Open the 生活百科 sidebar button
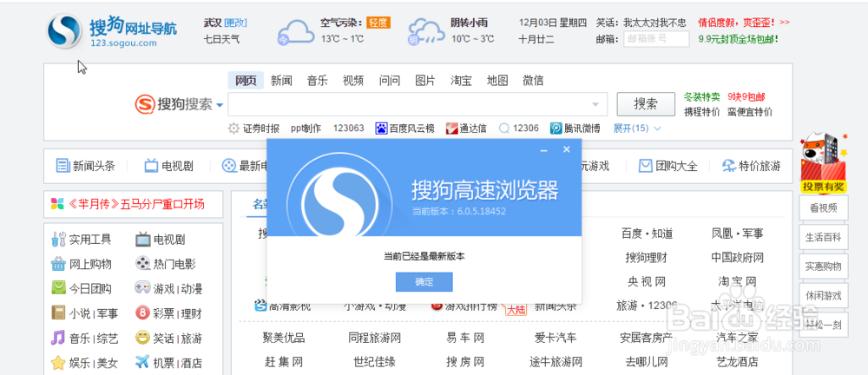The height and width of the screenshot is (375, 868). coord(823,237)
